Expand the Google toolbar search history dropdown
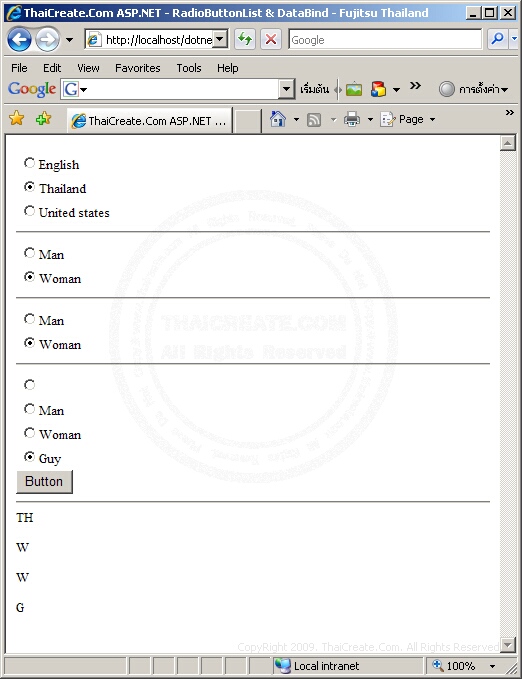This screenshot has width=522, height=679. 286,89
